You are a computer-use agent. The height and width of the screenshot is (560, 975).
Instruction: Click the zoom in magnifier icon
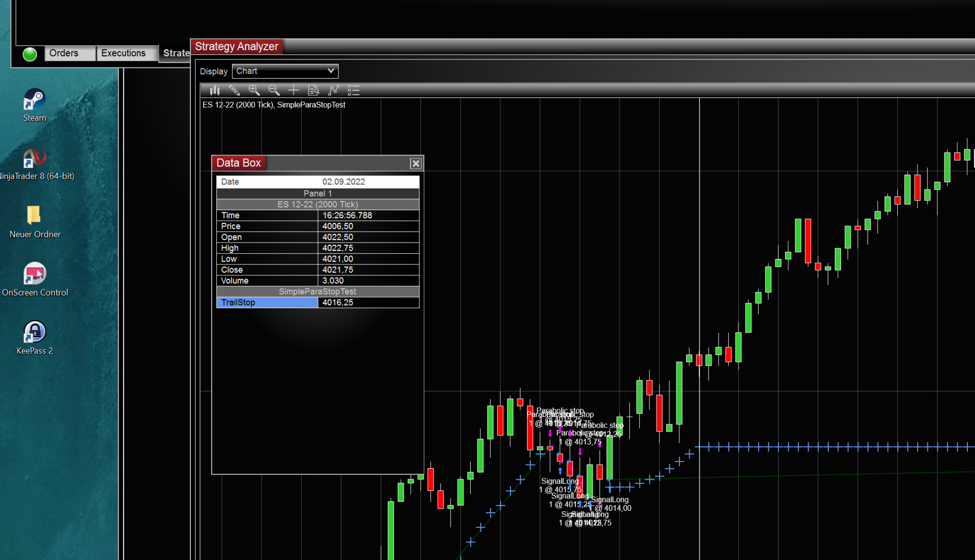[x=254, y=90]
